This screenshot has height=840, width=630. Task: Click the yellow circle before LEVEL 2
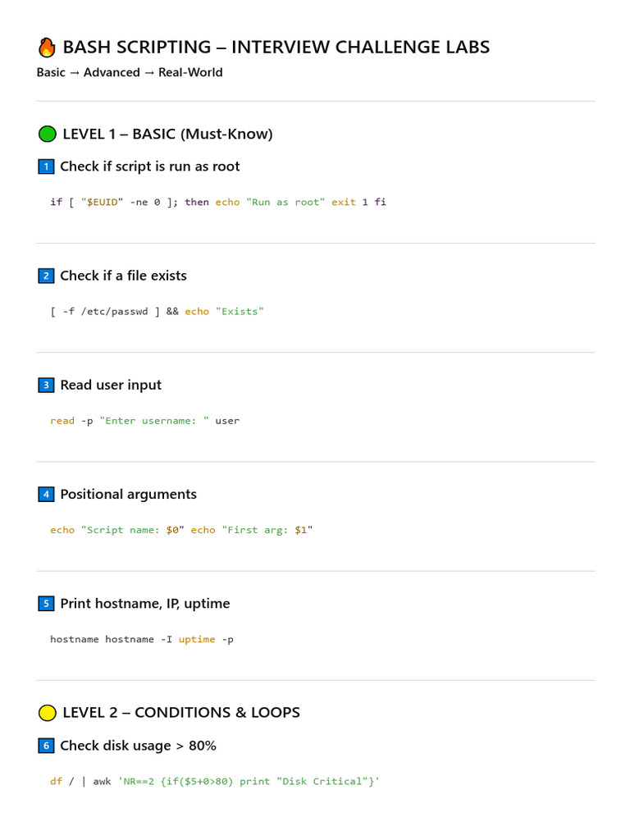(x=48, y=713)
